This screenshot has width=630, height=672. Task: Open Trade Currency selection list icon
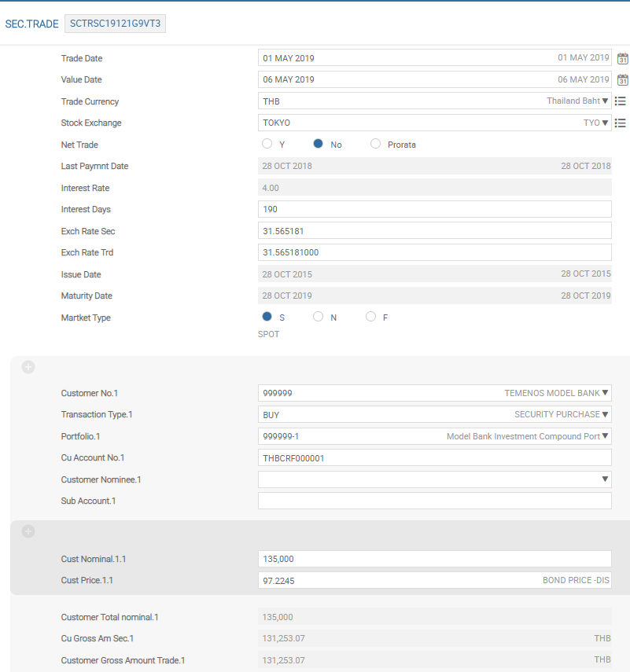tap(621, 101)
